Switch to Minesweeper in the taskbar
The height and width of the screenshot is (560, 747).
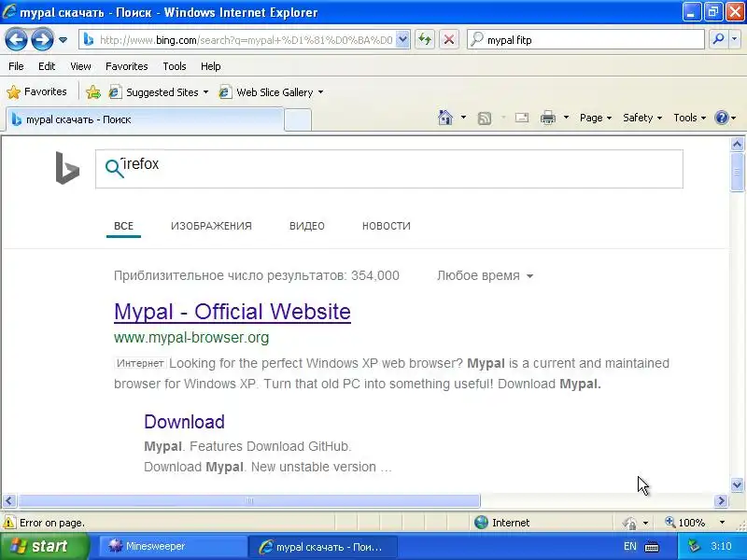pos(174,546)
